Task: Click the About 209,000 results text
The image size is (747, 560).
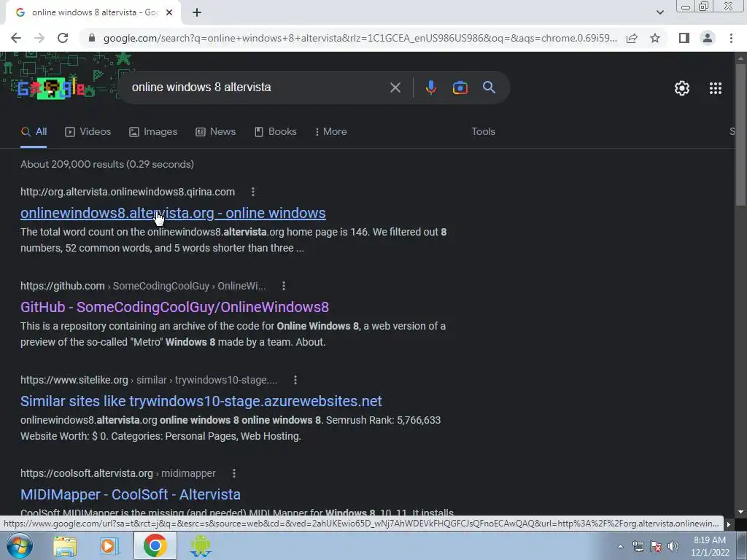Action: click(x=107, y=164)
